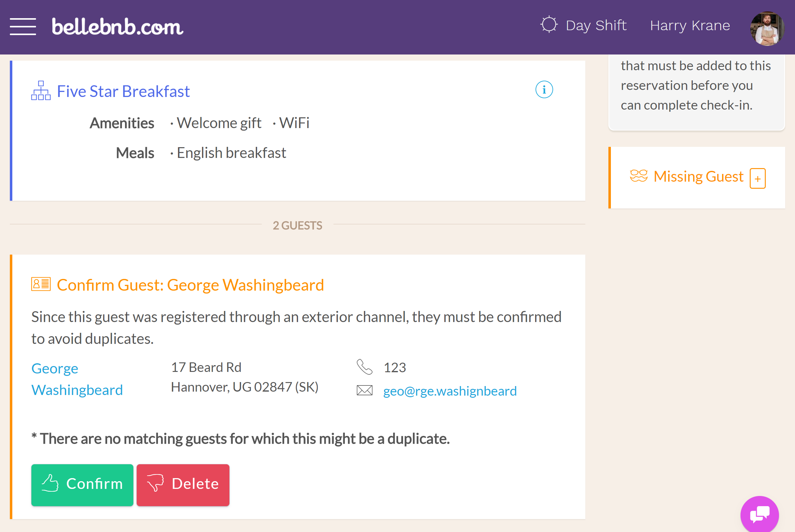Click George Washingbeard guest name link
The image size is (795, 532).
77,379
